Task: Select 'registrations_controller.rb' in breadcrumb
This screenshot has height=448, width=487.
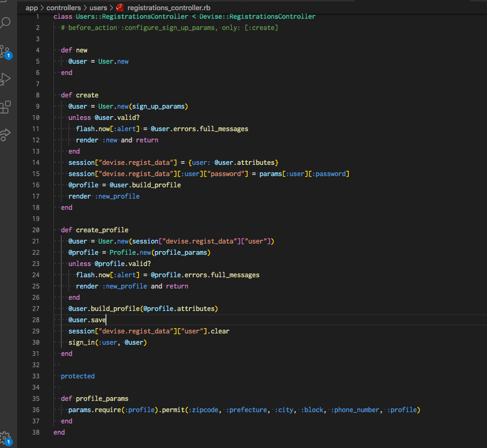Action: (x=169, y=8)
